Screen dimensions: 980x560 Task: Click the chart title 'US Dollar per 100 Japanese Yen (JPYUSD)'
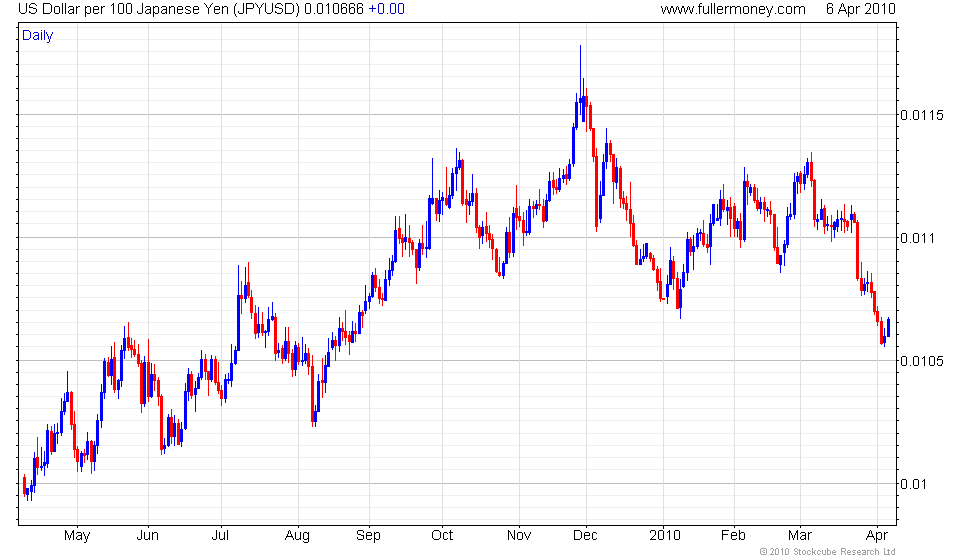[159, 9]
